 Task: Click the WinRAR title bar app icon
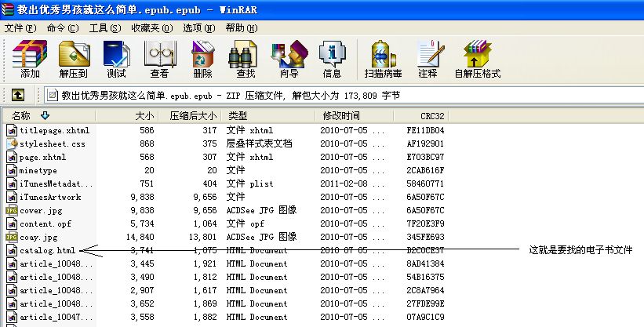[7, 9]
